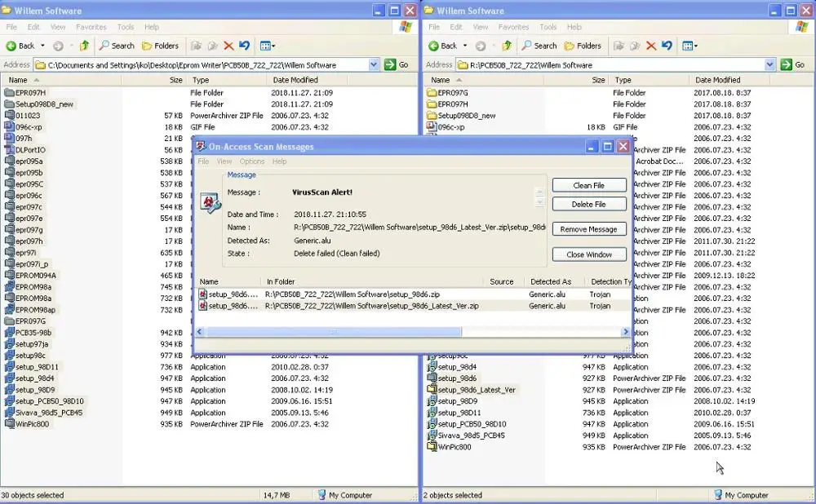
Task: Click address field in left Explorer window
Action: [201, 65]
